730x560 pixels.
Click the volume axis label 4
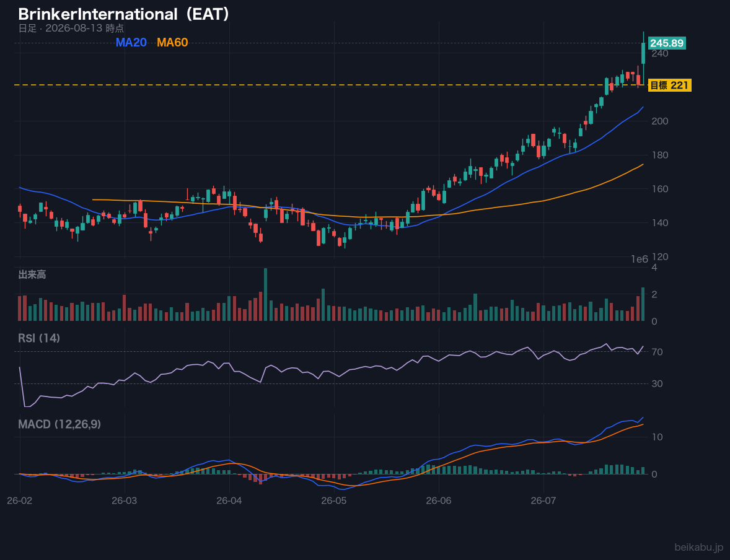pyautogui.click(x=654, y=267)
